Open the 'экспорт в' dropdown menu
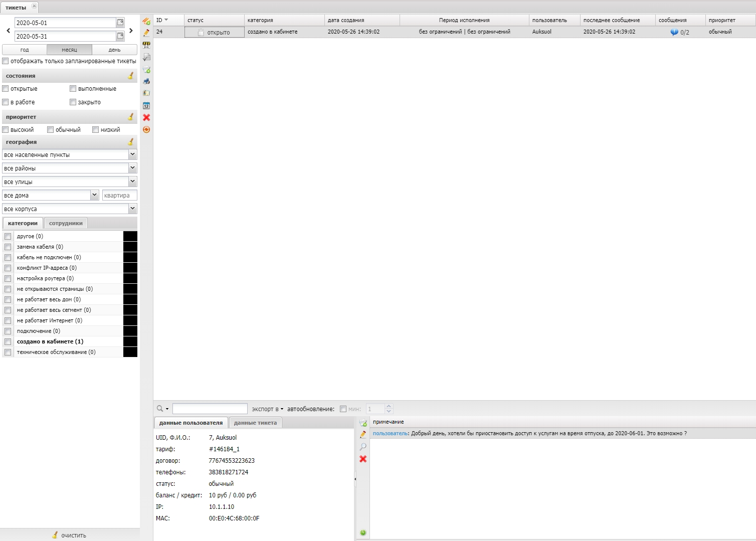756x541 pixels. [267, 409]
